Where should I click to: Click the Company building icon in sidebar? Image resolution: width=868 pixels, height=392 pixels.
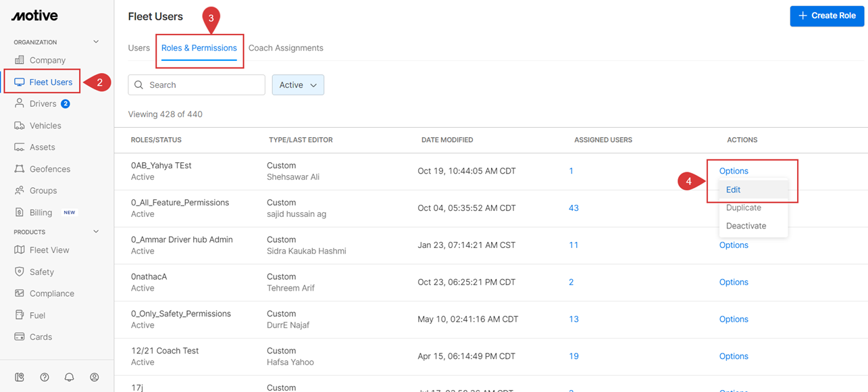pyautogui.click(x=20, y=60)
